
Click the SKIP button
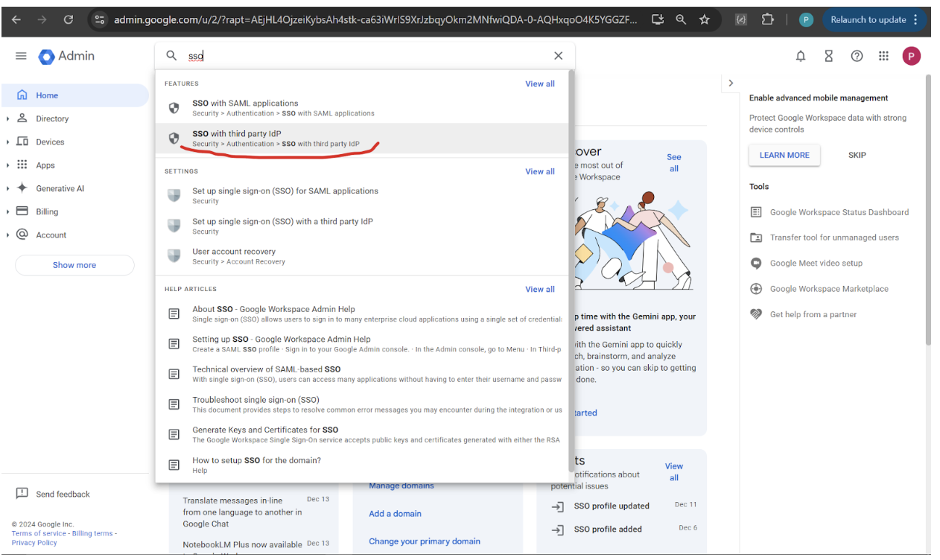[857, 155]
